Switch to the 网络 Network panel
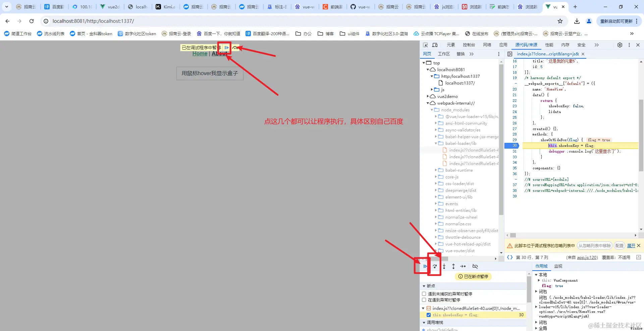Viewport: 644px width, 331px height. (x=487, y=45)
